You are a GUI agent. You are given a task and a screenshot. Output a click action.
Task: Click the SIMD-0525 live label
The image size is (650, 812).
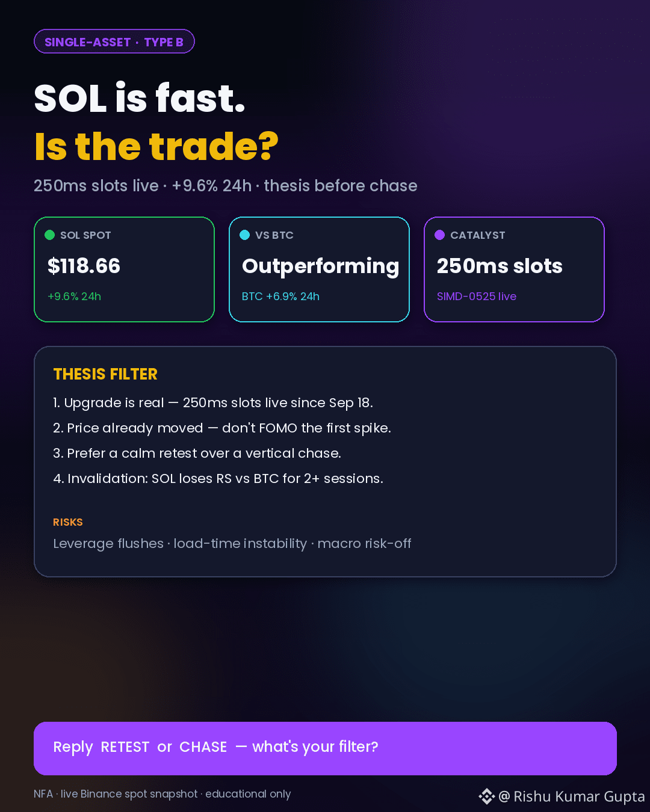pyautogui.click(x=476, y=297)
